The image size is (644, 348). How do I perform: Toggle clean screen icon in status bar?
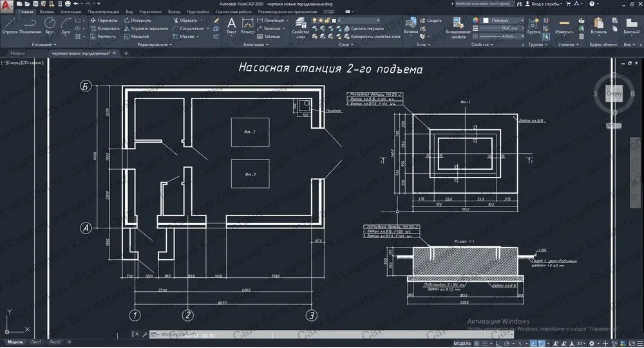(x=632, y=343)
